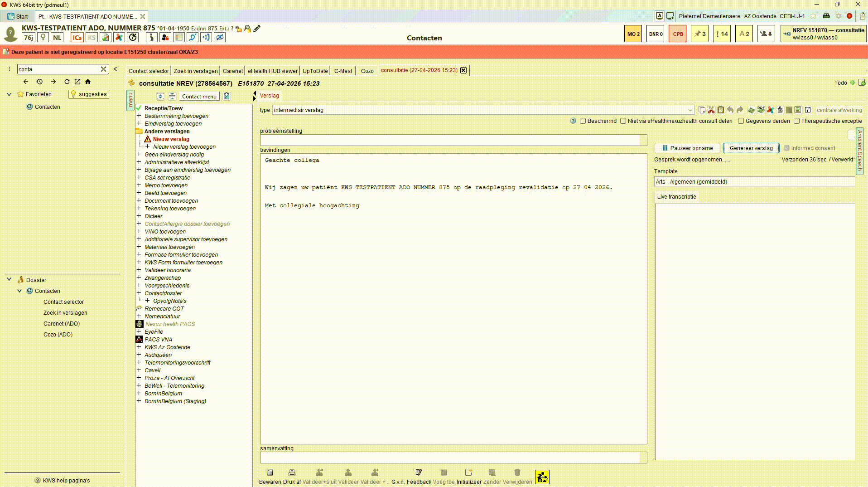
Task: Click the pencil edit icon beside patient name
Action: (257, 29)
